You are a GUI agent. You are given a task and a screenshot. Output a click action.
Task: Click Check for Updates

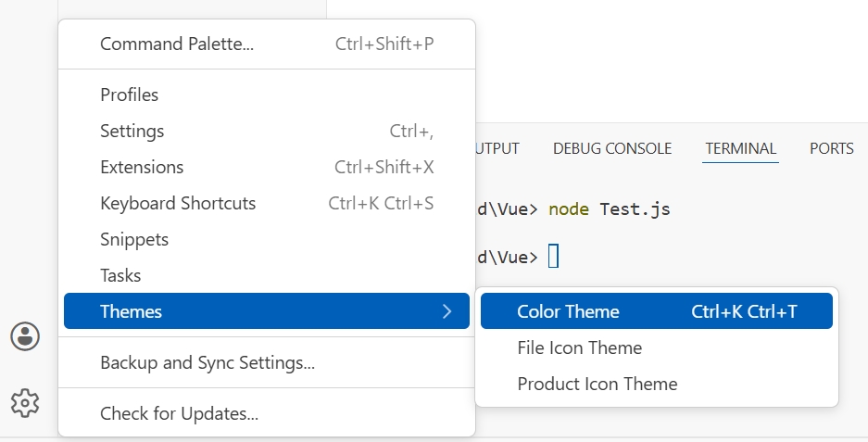coord(179,413)
